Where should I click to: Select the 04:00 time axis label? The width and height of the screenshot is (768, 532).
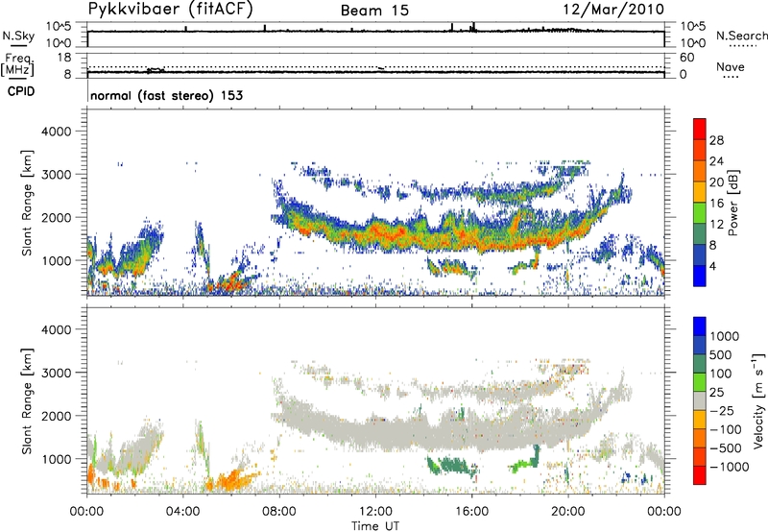coord(183,512)
